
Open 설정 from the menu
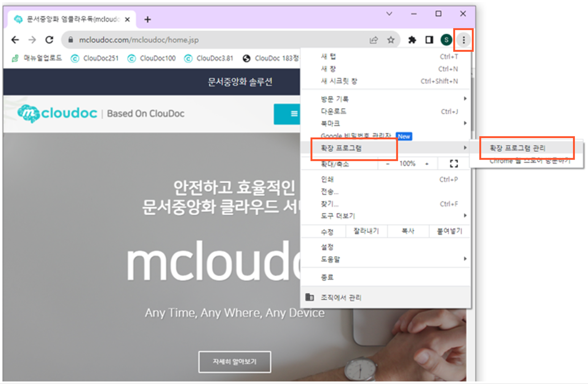[x=386, y=247]
